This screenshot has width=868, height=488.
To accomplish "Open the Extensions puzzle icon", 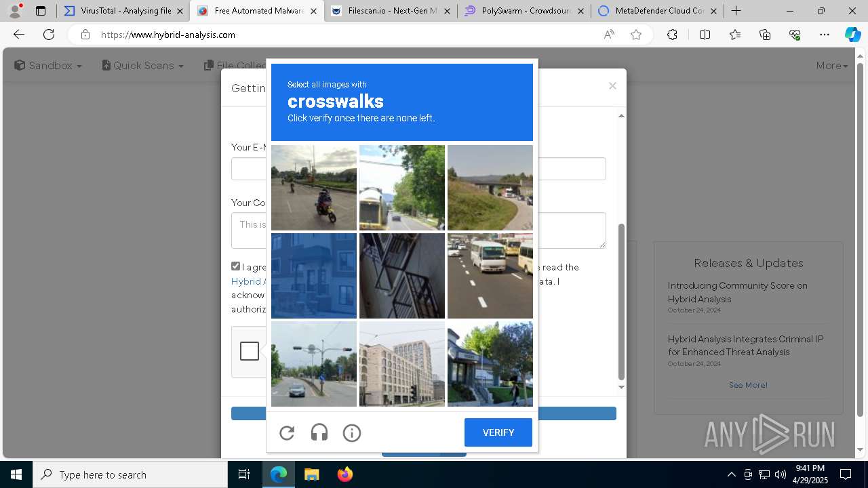I will (x=672, y=35).
